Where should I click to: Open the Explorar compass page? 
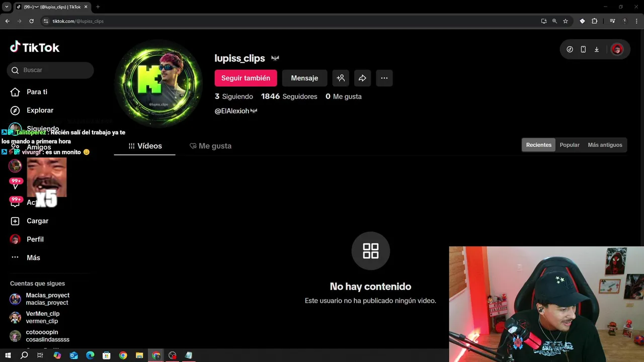pos(32,111)
